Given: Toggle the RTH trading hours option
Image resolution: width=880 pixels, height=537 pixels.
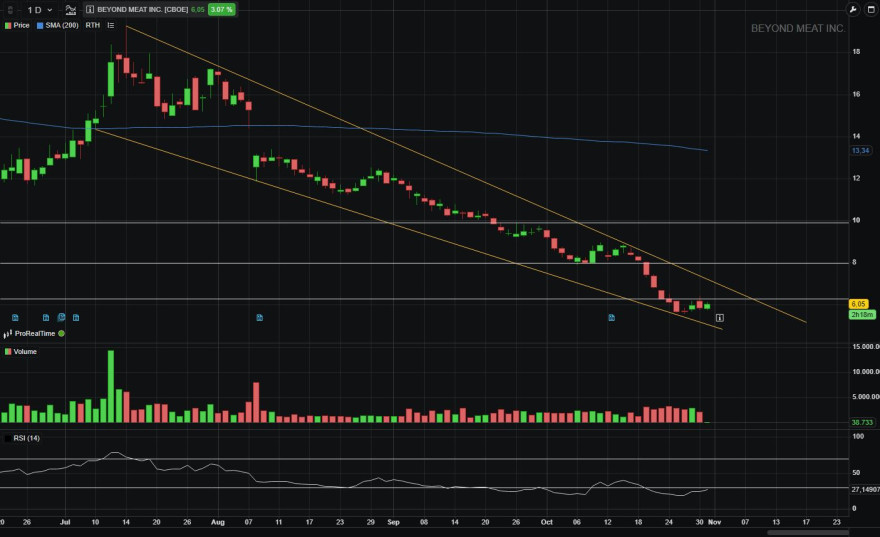Looking at the screenshot, I should coord(93,25).
